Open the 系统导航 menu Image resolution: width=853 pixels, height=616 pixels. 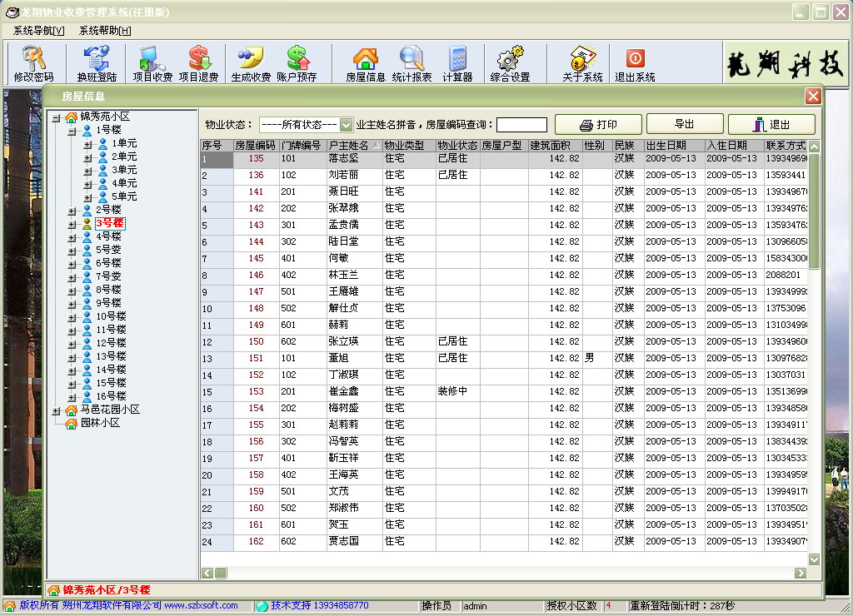38,31
